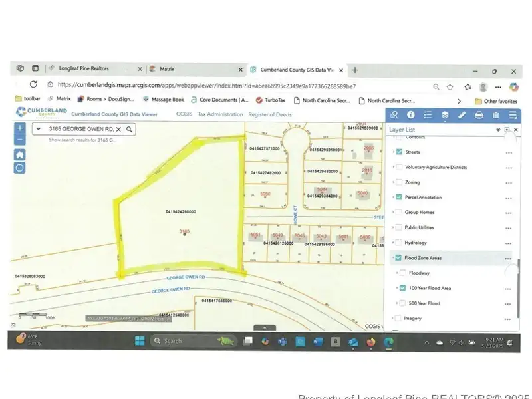This screenshot has width=532, height=399.
Task: Zoom in on the map
Action: (20, 128)
